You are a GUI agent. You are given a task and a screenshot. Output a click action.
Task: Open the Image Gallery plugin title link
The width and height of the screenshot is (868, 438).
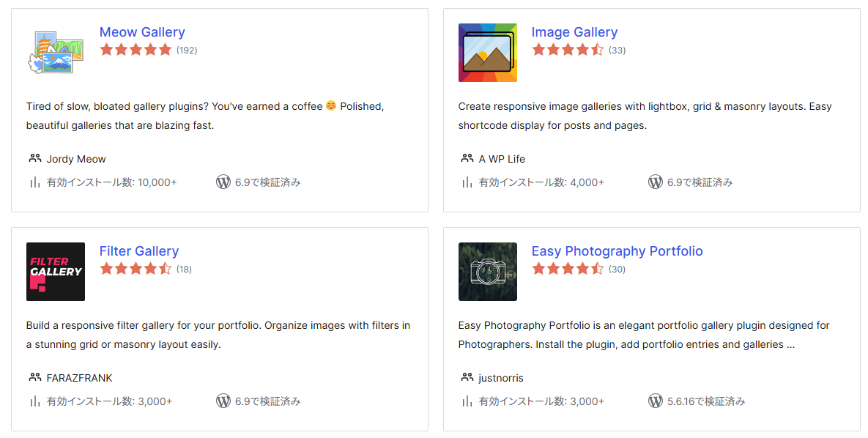tap(574, 32)
